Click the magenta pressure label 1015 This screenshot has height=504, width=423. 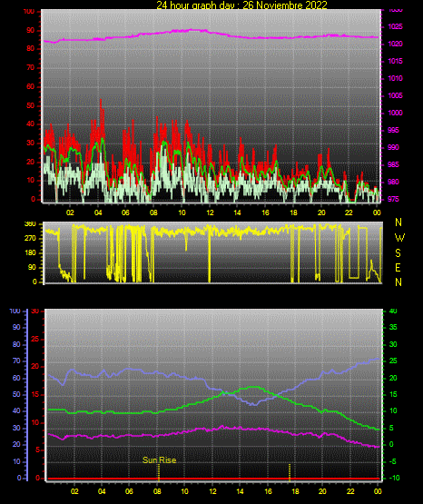click(x=395, y=61)
